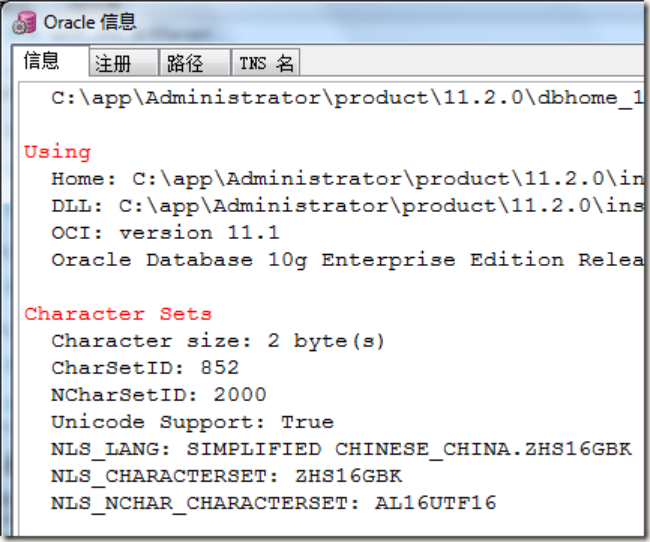Viewport: 650px width, 542px height.
Task: Click the Oracle database icon in title bar
Action: pyautogui.click(x=24, y=22)
